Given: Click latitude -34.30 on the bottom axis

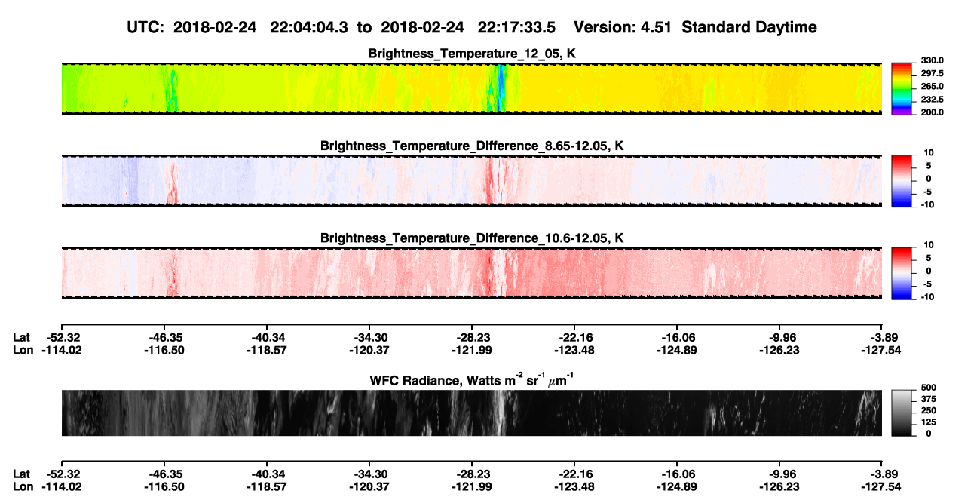Looking at the screenshot, I should point(369,474).
